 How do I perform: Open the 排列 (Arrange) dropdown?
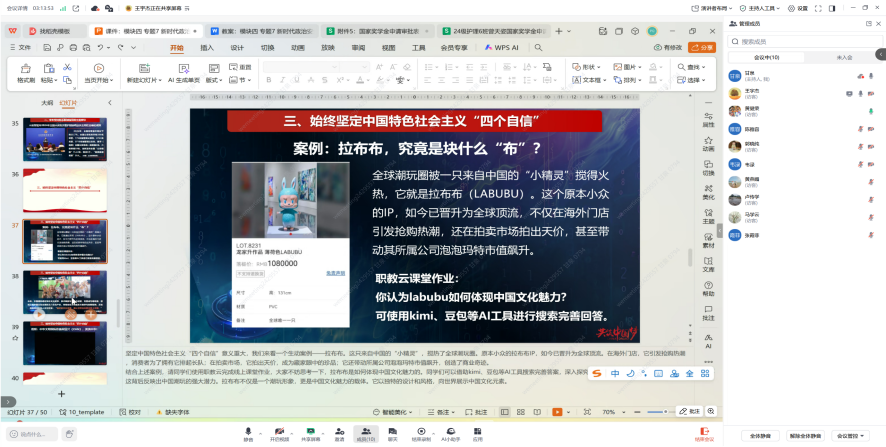click(x=628, y=80)
